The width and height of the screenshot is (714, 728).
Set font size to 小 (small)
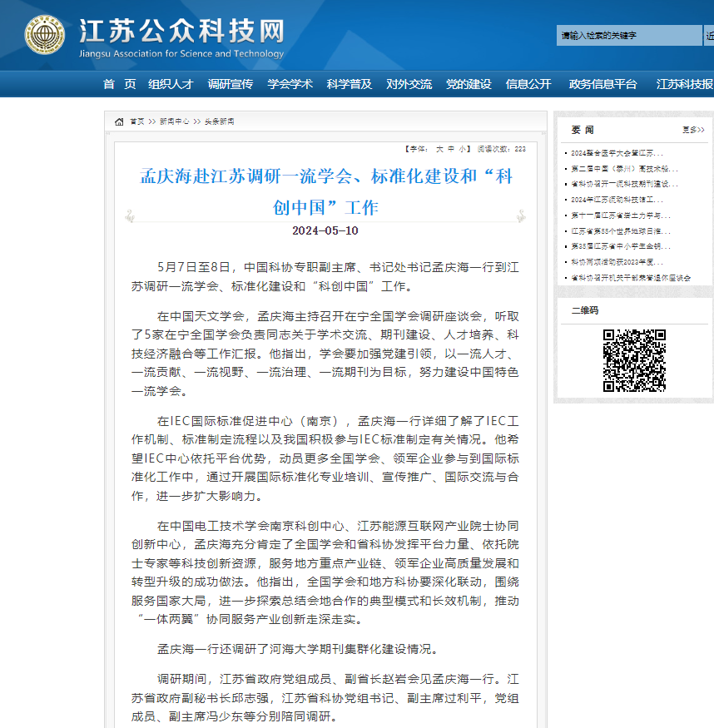pyautogui.click(x=463, y=150)
